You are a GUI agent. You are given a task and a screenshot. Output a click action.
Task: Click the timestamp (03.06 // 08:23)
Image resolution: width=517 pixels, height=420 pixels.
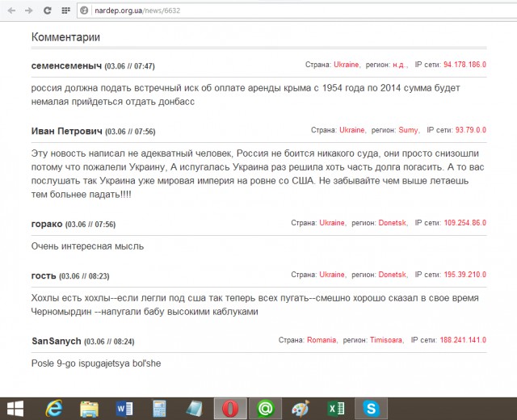84,276
